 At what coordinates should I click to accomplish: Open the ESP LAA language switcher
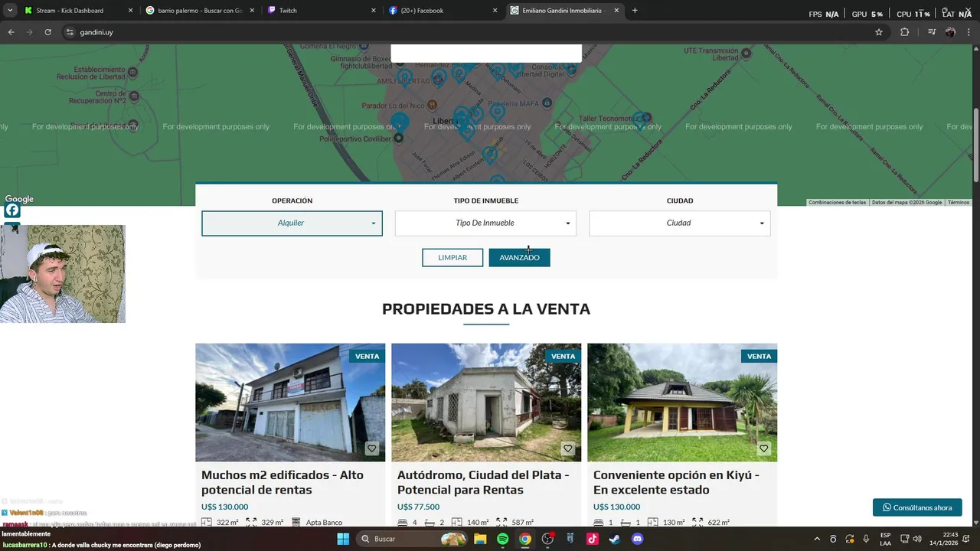(x=885, y=539)
